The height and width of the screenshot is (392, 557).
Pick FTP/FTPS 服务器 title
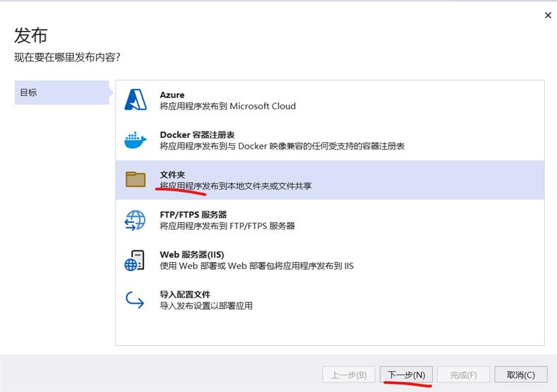click(x=193, y=215)
